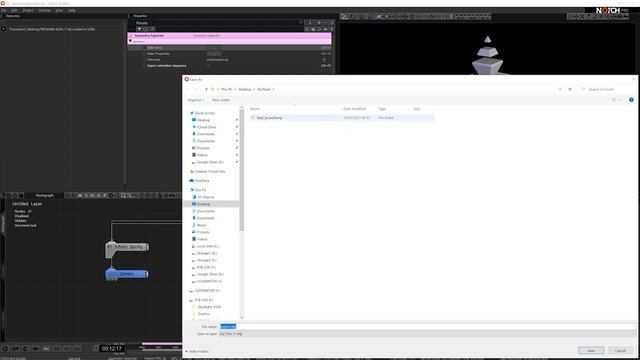
Task: Click the address bar refresh icon
Action: (x=570, y=89)
